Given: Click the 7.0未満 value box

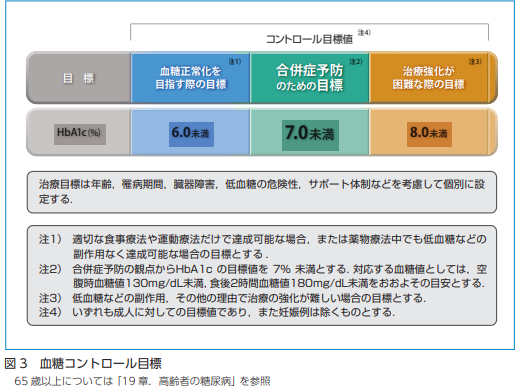Looking at the screenshot, I should (x=310, y=135).
